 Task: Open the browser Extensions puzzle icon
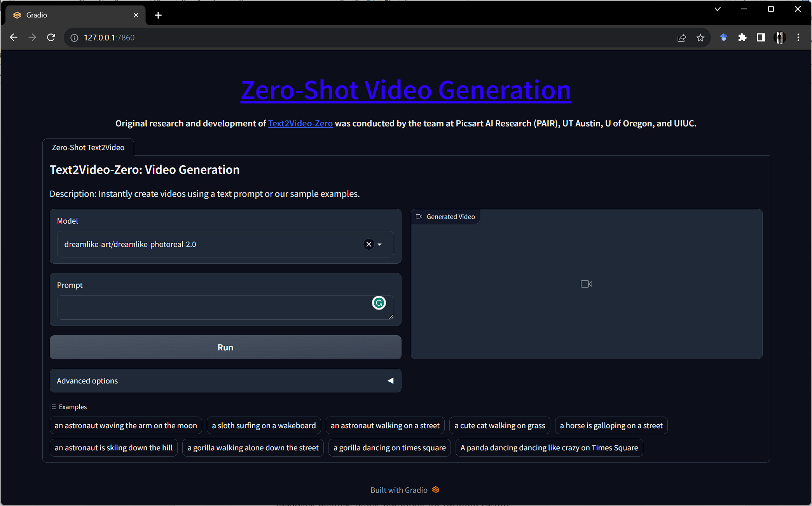(742, 38)
